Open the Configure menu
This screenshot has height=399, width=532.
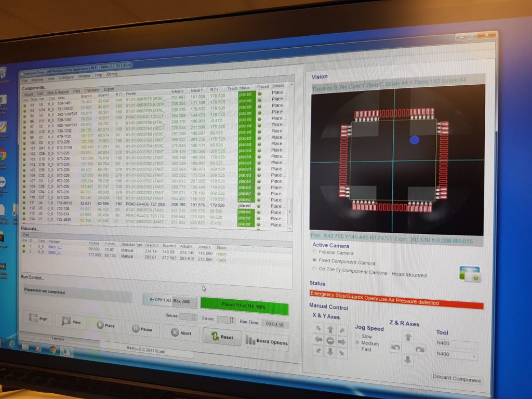66,78
